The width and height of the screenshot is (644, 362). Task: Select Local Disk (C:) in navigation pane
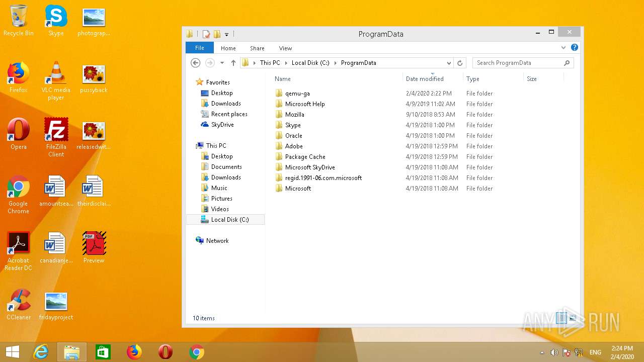tap(225, 220)
